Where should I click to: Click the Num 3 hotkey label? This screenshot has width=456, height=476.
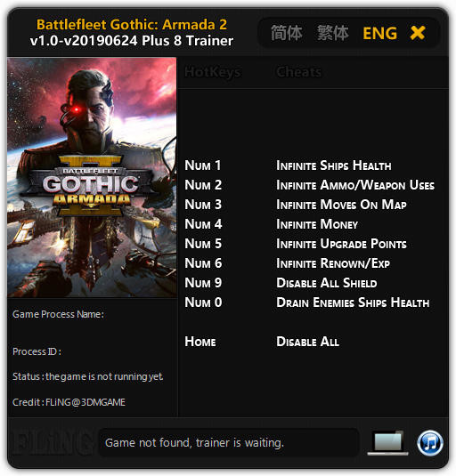203,205
